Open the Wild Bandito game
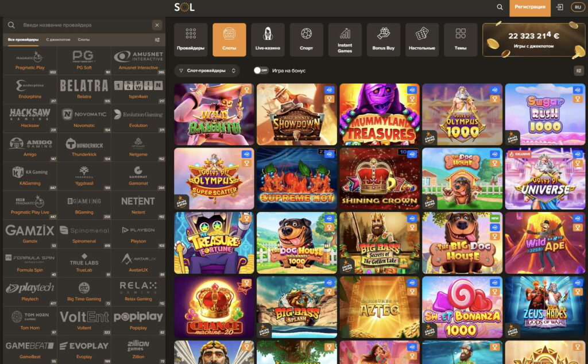Viewport: 588px width, 364px height. coord(214,114)
